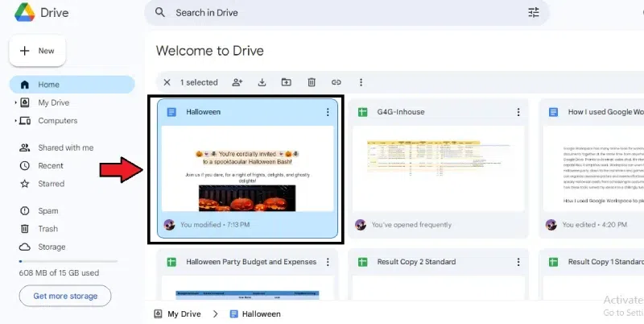Click user avatar on the G4G-Inhouse card

360,225
